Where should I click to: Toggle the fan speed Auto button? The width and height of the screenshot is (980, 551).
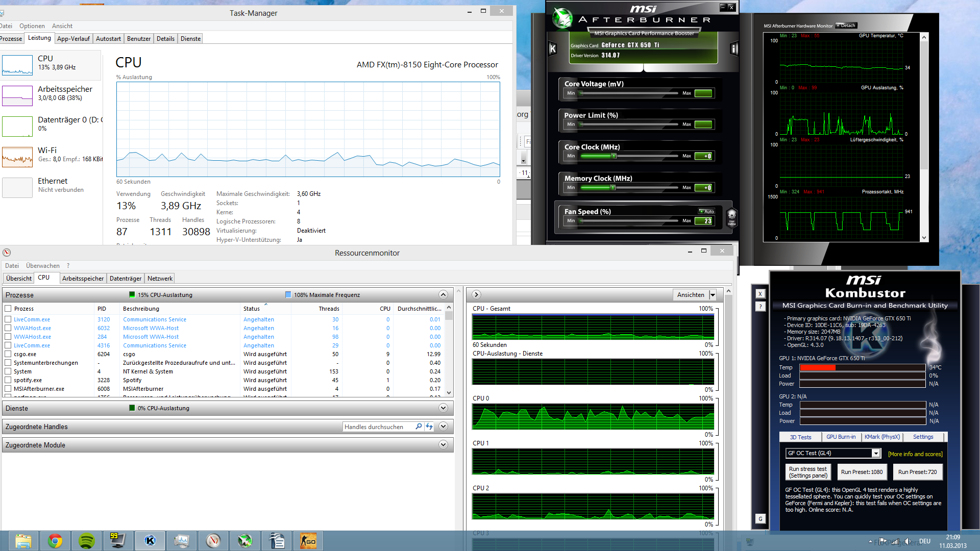[707, 211]
